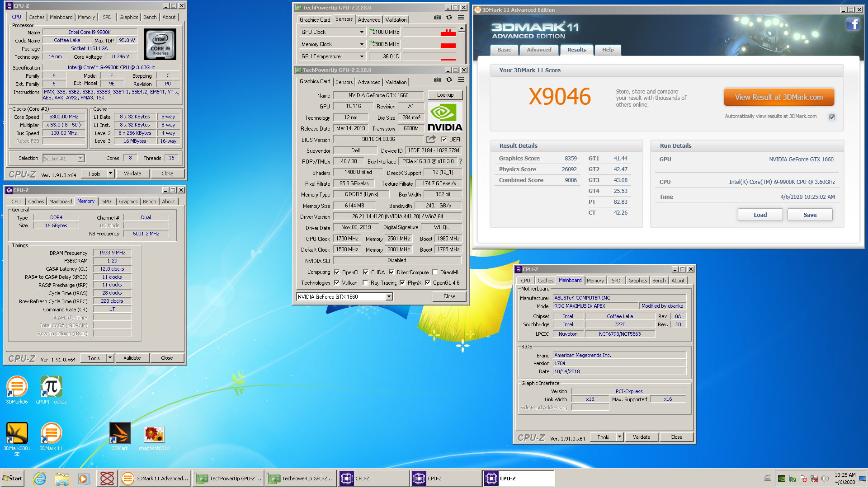This screenshot has width=868, height=488.
Task: Switch to Caches tab in top CPU-Z window
Action: click(37, 17)
